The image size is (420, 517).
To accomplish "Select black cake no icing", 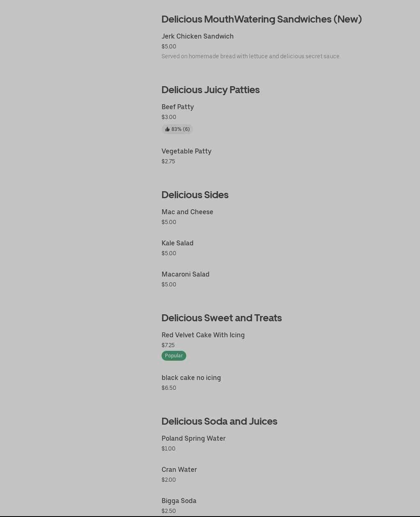I will click(191, 378).
